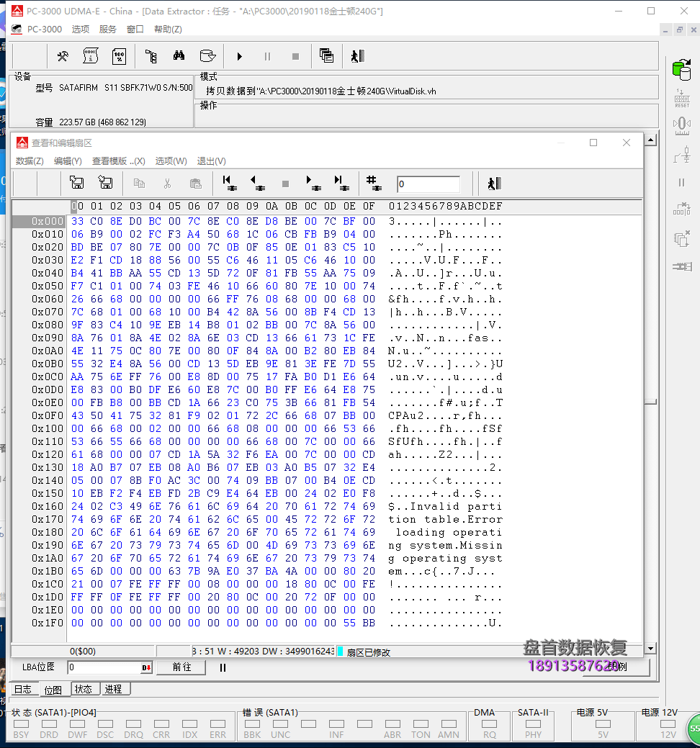Viewport: 700px width, 748px height.
Task: Close the 查看和编辑扇区 window
Action: tap(627, 143)
